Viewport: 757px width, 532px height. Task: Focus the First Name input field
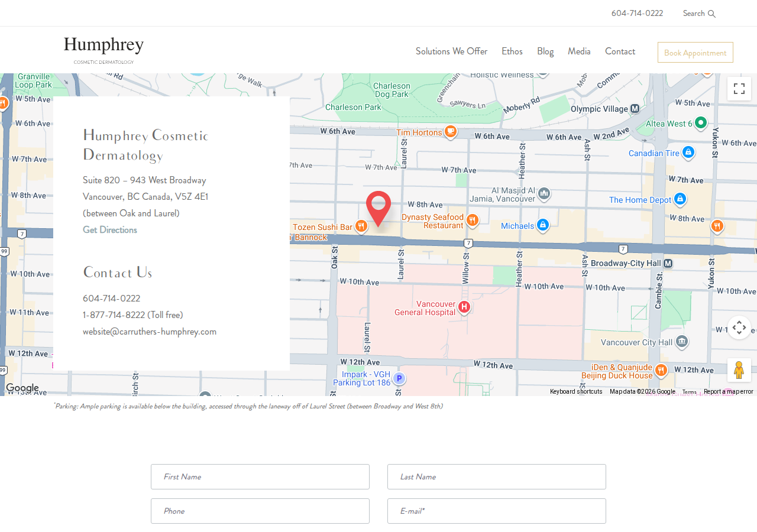pyautogui.click(x=260, y=476)
